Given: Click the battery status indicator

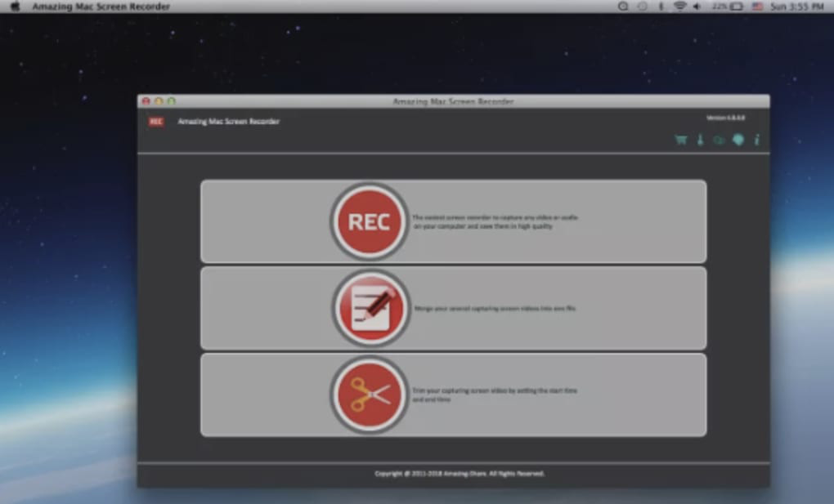Looking at the screenshot, I should (728, 7).
